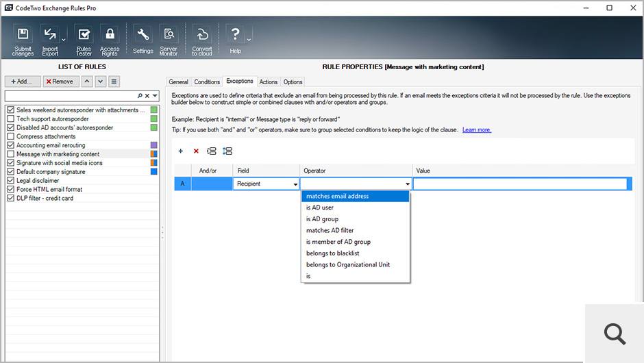The height and width of the screenshot is (363, 644).
Task: Switch to the Conditions tab
Action: pyautogui.click(x=207, y=82)
